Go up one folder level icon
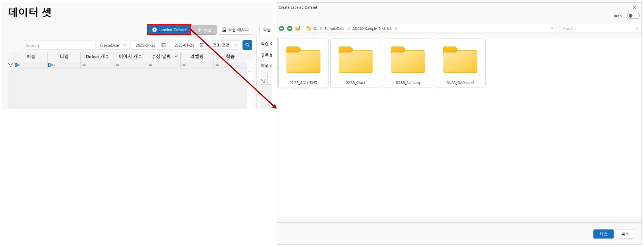The height and width of the screenshot is (247, 644). (x=298, y=28)
